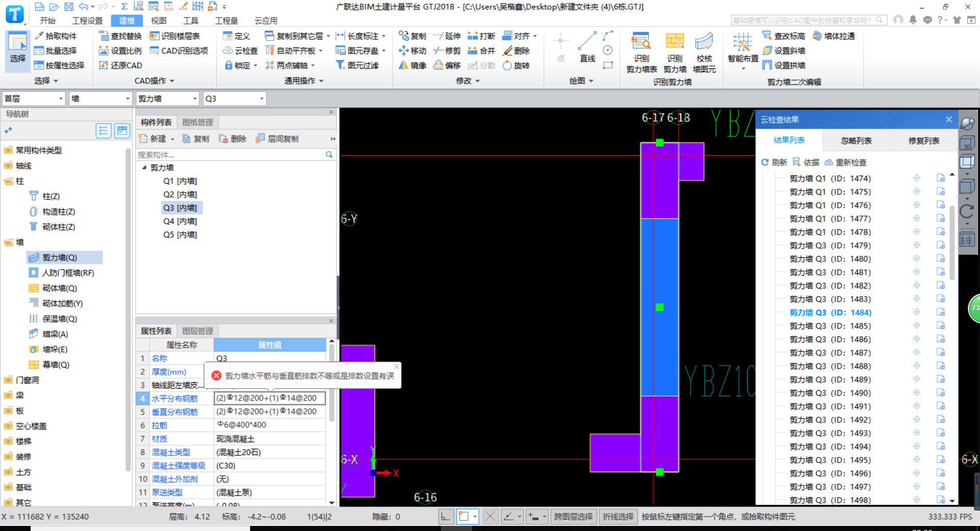Screen dimensions: 980x531
Task: Click 识别剪力墙表 recognition tool
Action: tap(642, 53)
